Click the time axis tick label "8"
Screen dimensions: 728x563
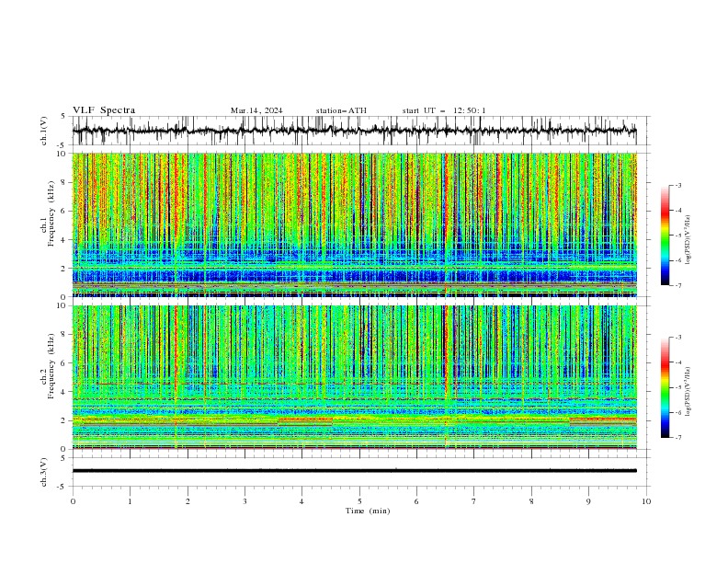tap(531, 501)
